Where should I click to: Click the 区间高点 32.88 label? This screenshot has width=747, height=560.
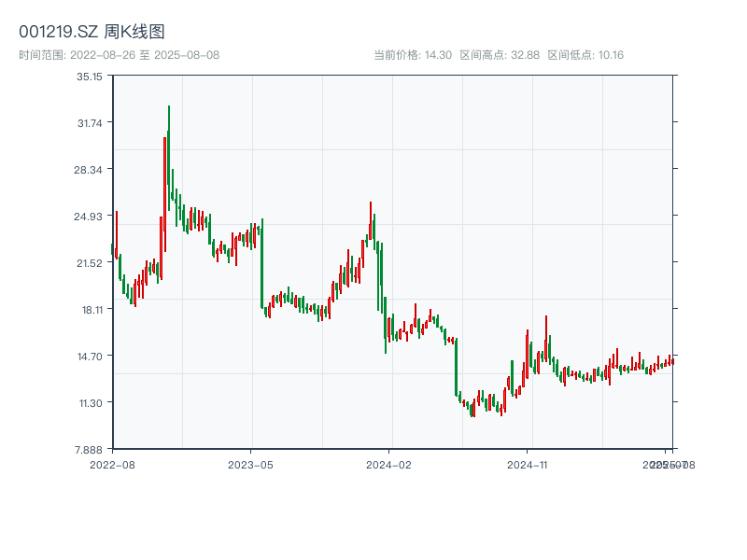coord(500,55)
